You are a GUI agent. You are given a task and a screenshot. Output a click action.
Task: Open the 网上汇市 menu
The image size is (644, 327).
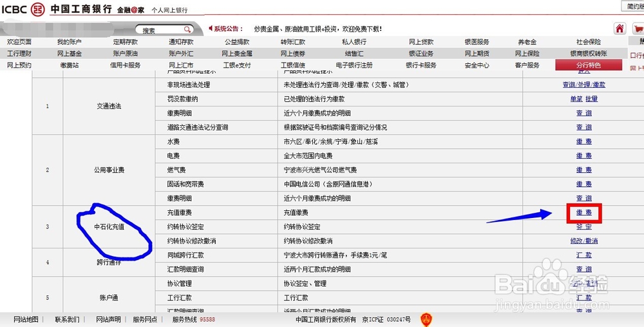(181, 65)
